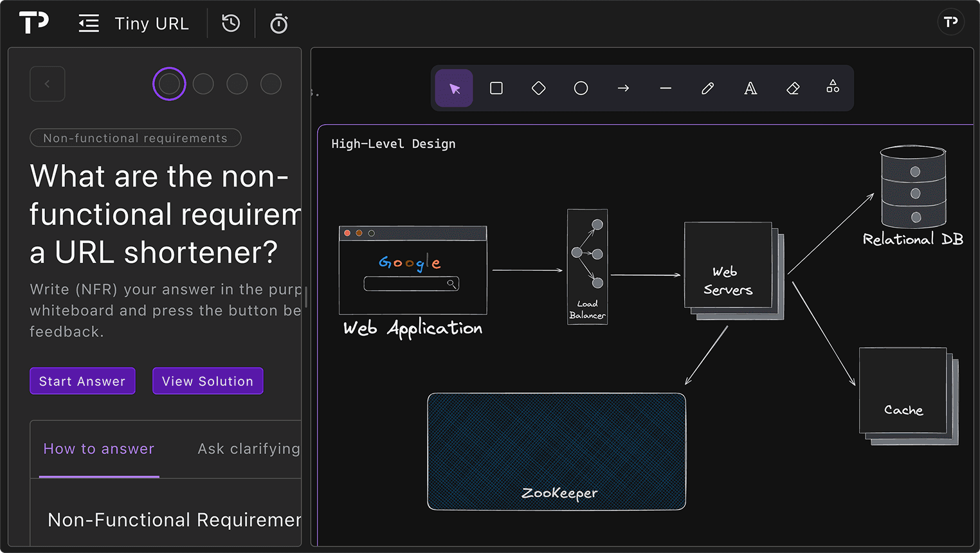Select the Rectangle tool

click(x=496, y=88)
